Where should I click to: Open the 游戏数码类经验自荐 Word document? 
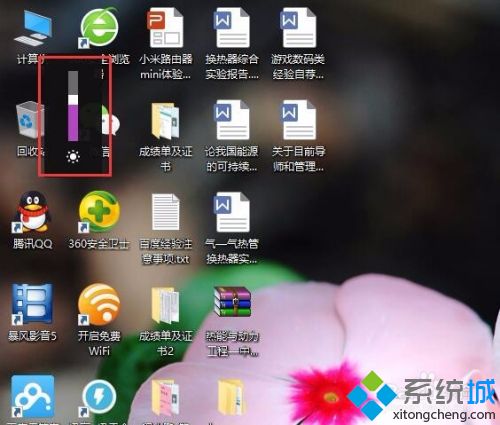point(298,28)
